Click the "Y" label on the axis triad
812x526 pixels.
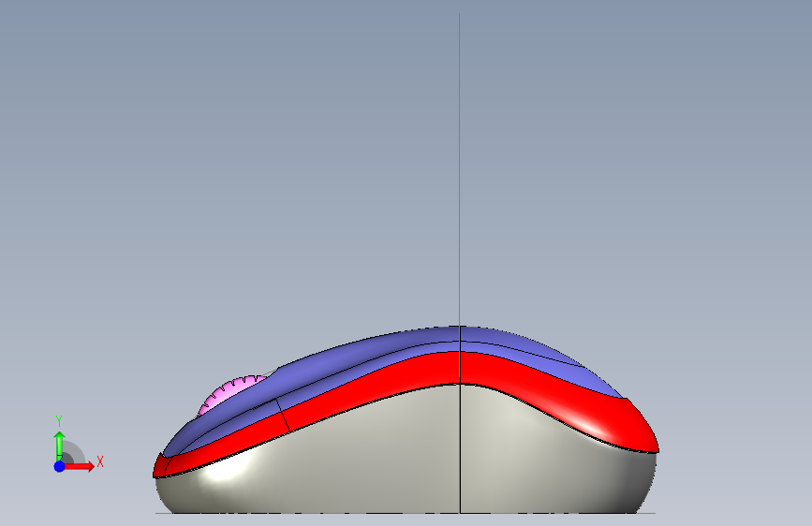tap(59, 421)
